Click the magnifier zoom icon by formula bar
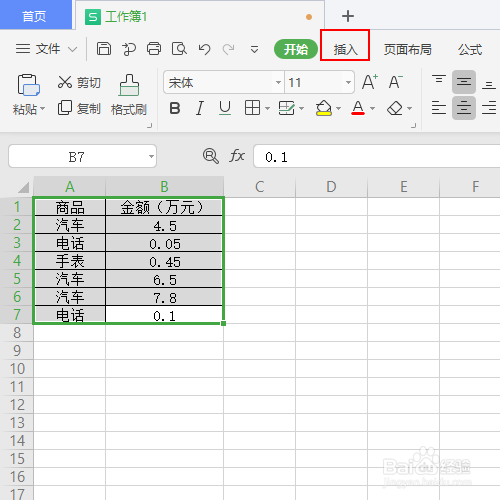 [211, 156]
